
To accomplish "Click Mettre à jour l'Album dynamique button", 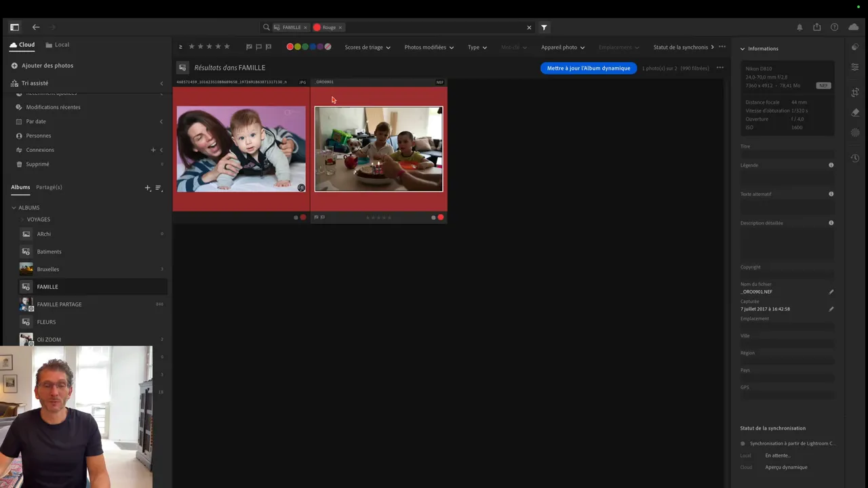I will [588, 68].
